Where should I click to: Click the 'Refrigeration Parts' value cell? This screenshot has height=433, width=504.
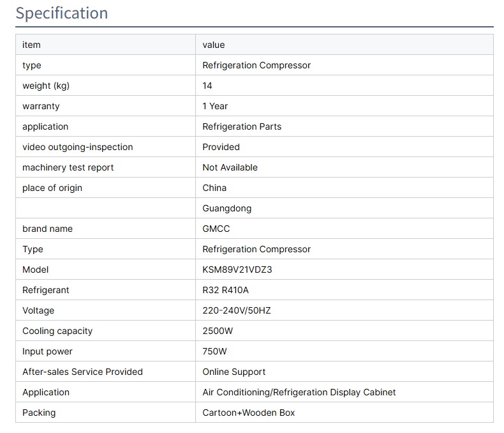242,126
